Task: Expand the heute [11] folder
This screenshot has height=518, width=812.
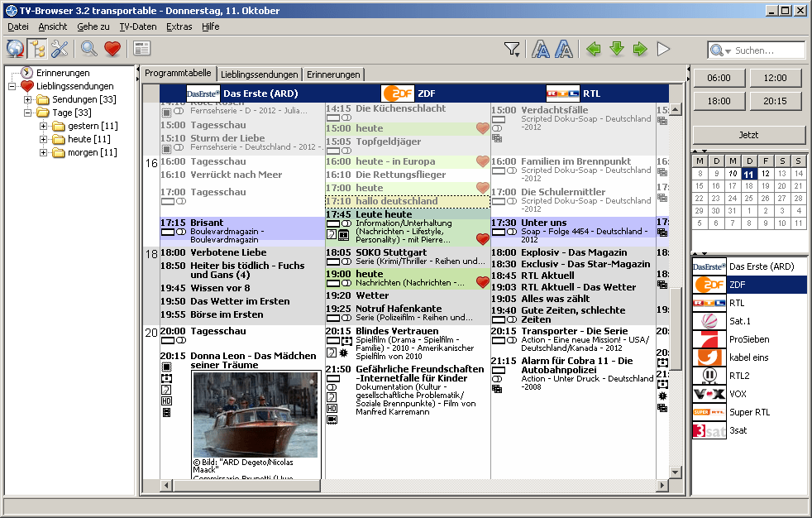Action: [x=44, y=139]
